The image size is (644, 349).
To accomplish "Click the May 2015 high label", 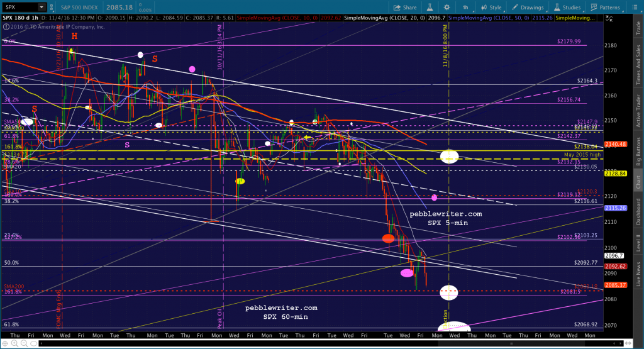I will tap(582, 155).
